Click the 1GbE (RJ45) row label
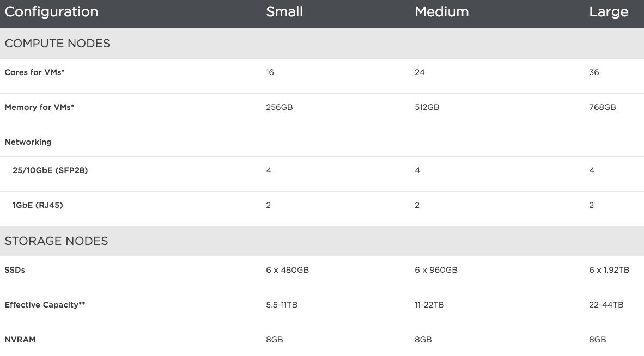The image size is (644, 356). coord(38,205)
